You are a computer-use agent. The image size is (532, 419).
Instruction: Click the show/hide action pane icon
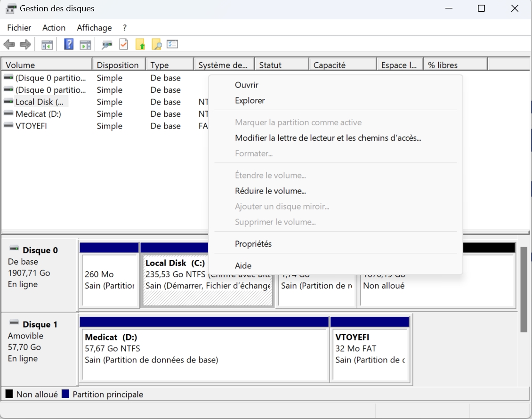point(85,45)
